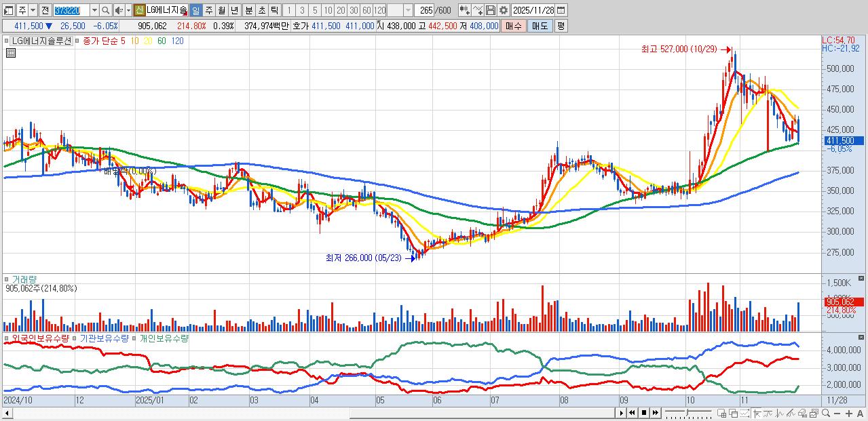Open chart settings gear icon

[x=503, y=10]
